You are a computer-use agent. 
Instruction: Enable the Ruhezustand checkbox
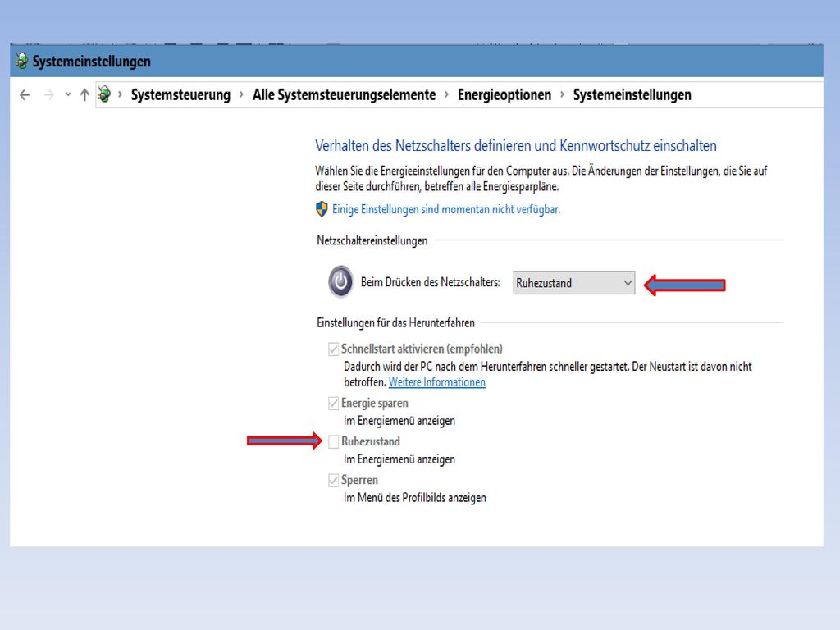333,442
